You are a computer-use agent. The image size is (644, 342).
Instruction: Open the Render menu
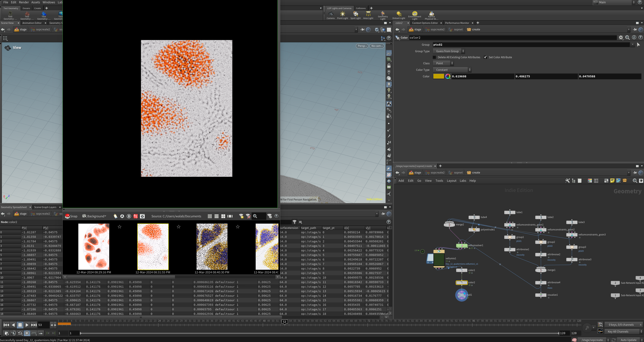coord(24,2)
